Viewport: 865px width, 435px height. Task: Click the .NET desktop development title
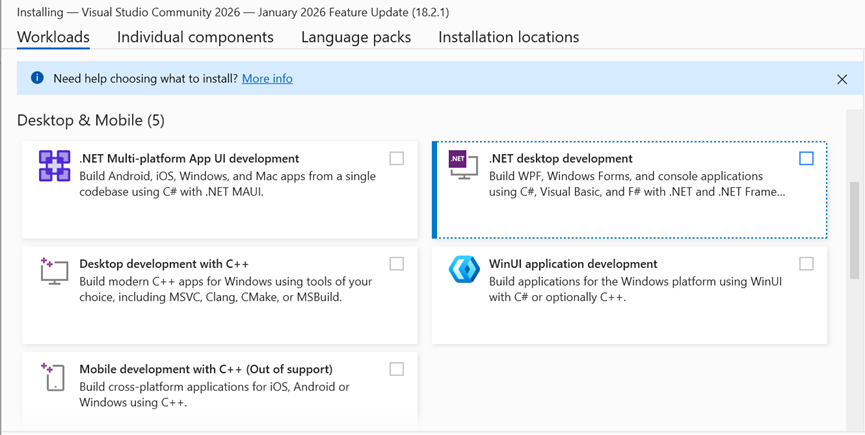pyautogui.click(x=560, y=159)
